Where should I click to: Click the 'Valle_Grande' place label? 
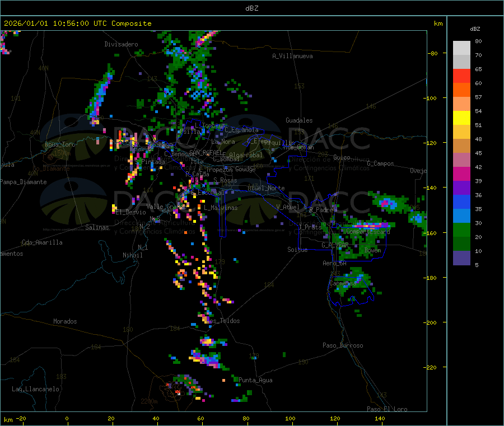pyautogui.click(x=165, y=207)
